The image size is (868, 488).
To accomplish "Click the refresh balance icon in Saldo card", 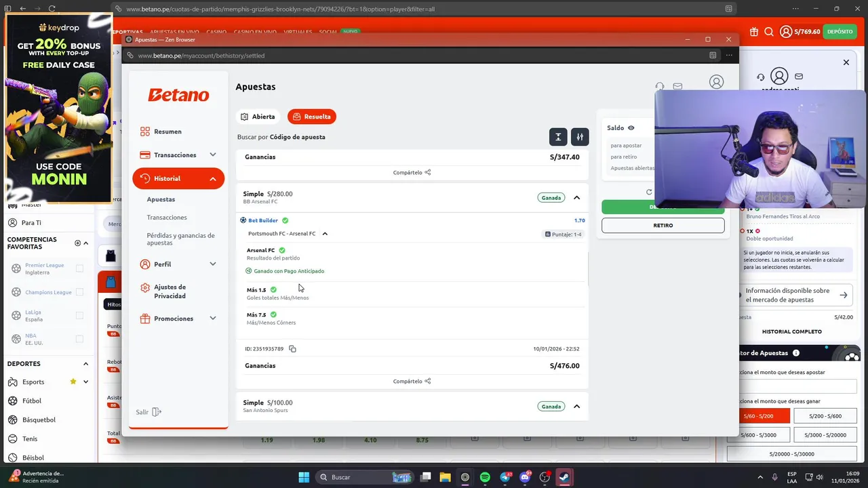I will pos(649,192).
